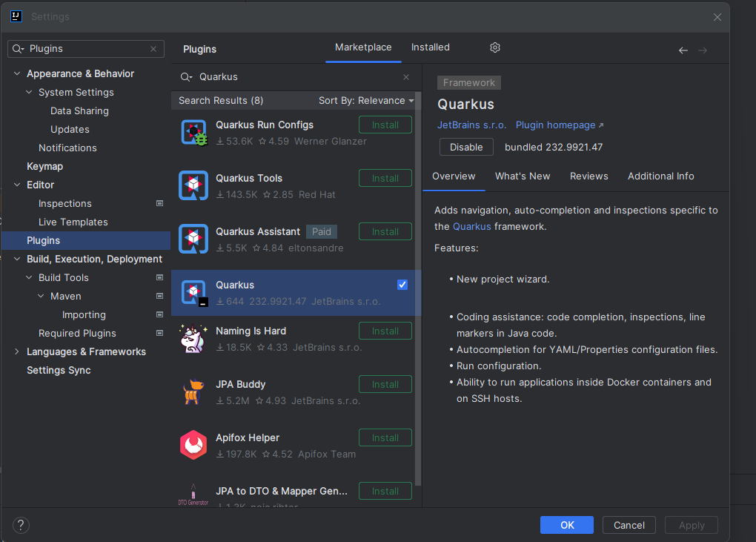Switch to the Marketplace tab
Image resolution: width=756 pixels, height=542 pixels.
(363, 47)
